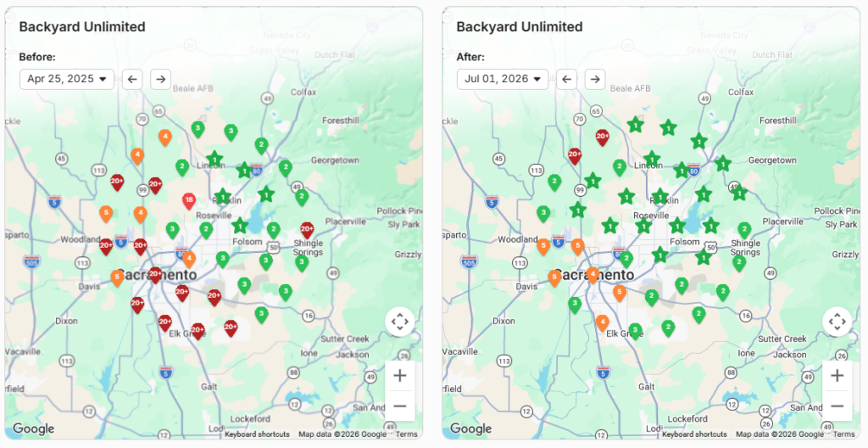Screen dimensions: 868x448
Task: Select red 20+ pin above Shingle Springs, Before map
Action: (x=307, y=230)
